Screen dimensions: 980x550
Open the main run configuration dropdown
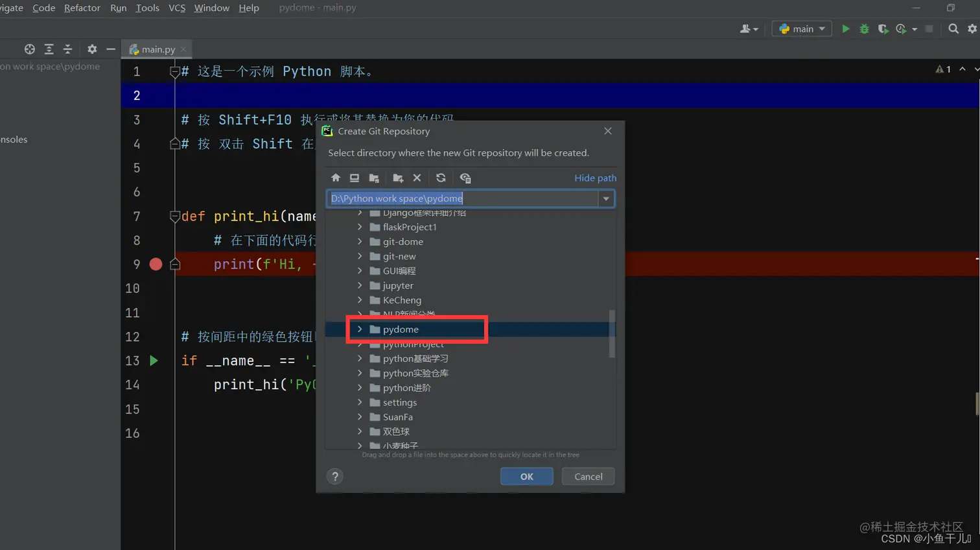click(x=802, y=29)
